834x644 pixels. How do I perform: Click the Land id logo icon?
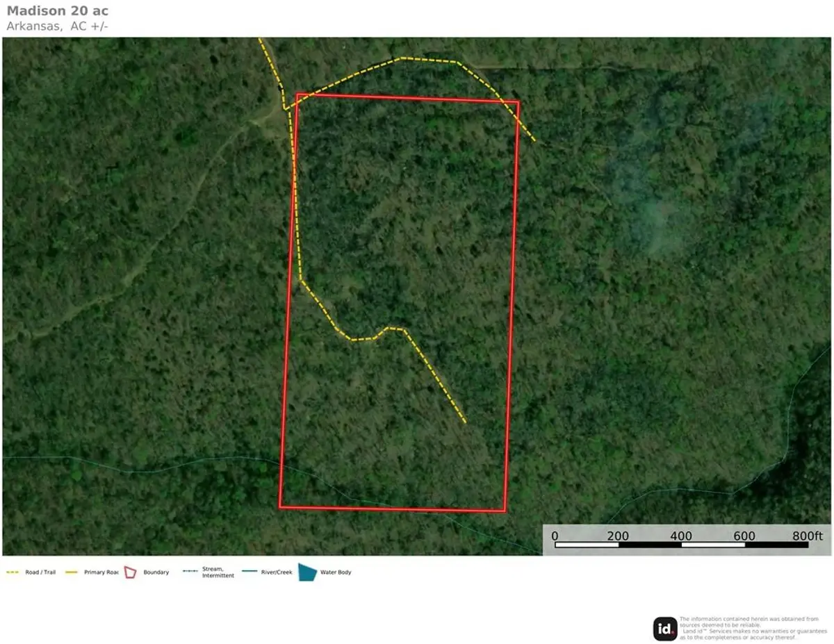[665, 629]
